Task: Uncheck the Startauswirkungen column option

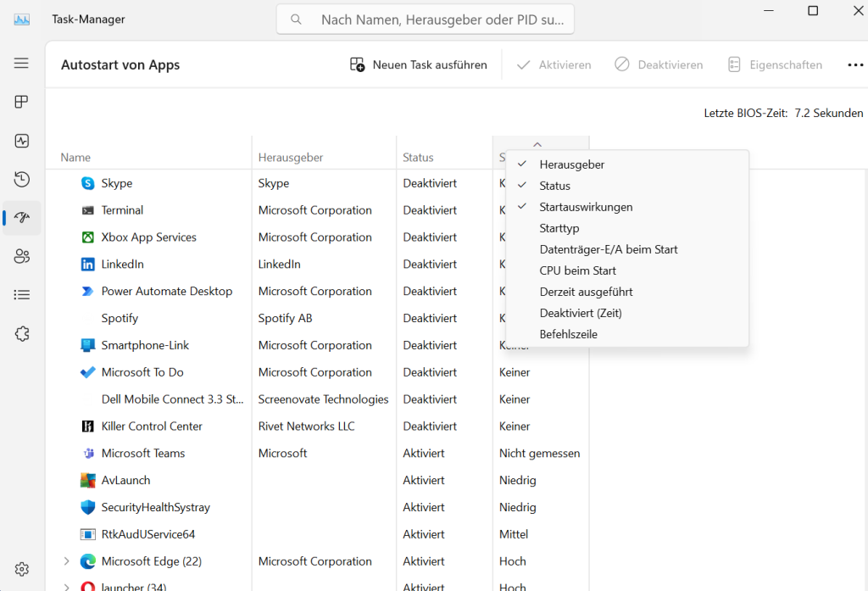Action: [x=627, y=207]
